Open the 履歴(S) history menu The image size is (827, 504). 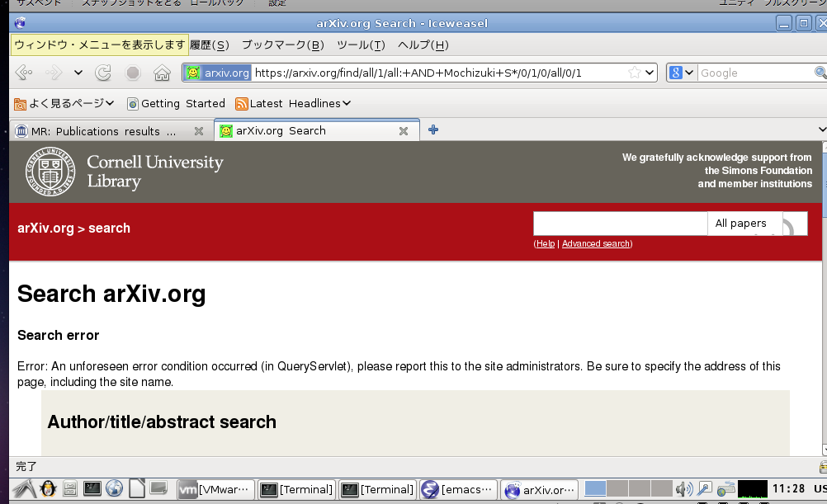click(x=210, y=45)
